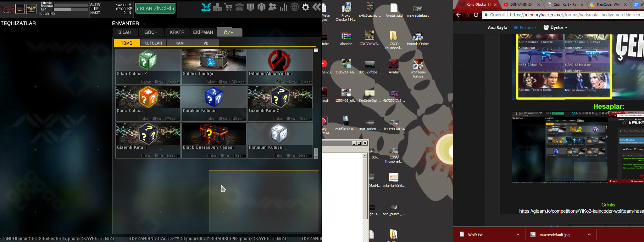Switch to Çetin Kurt browser tab
This screenshot has height=242, width=644.
pyautogui.click(x=565, y=4)
